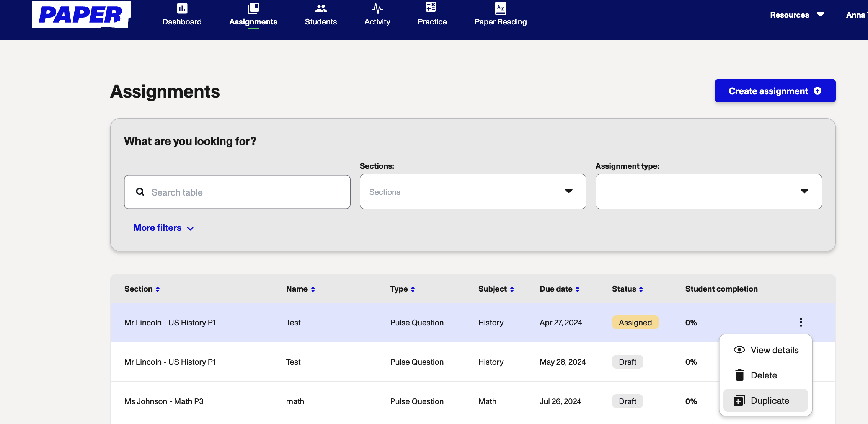Open the Assignment type dropdown

click(708, 191)
